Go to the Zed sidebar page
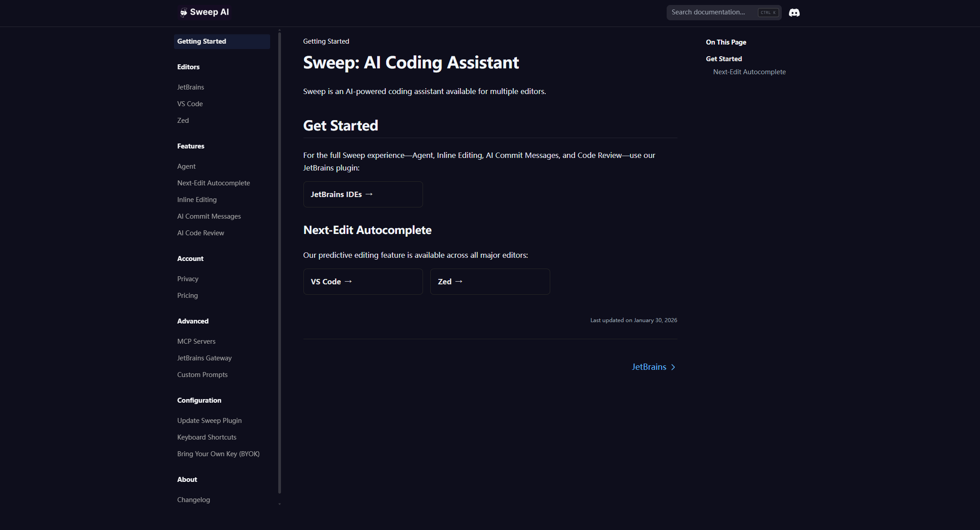The height and width of the screenshot is (530, 980). (183, 121)
